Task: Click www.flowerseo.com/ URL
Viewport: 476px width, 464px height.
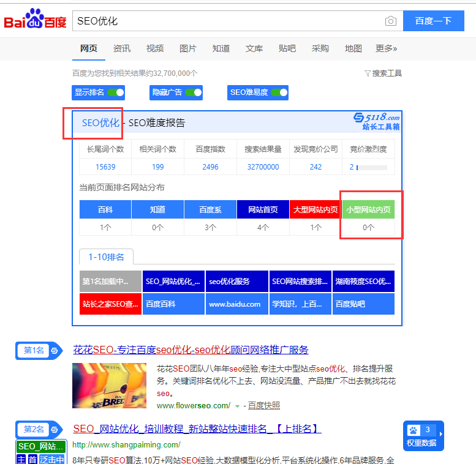Action: pos(194,405)
